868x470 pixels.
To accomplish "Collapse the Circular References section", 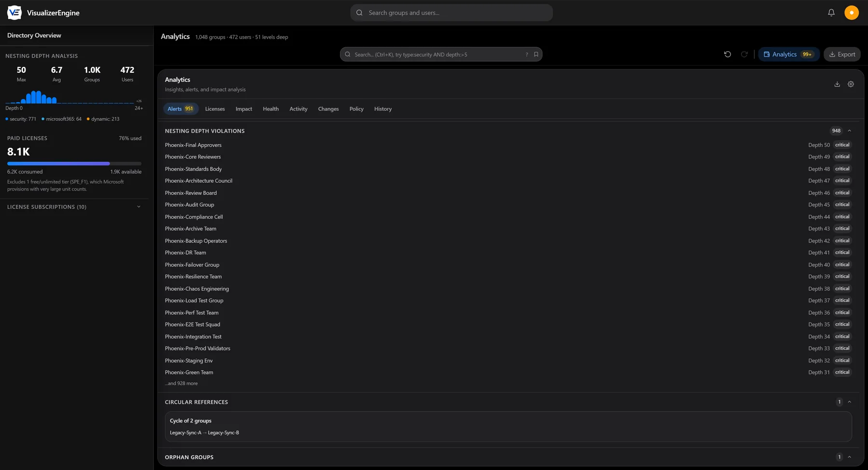I will click(849, 402).
